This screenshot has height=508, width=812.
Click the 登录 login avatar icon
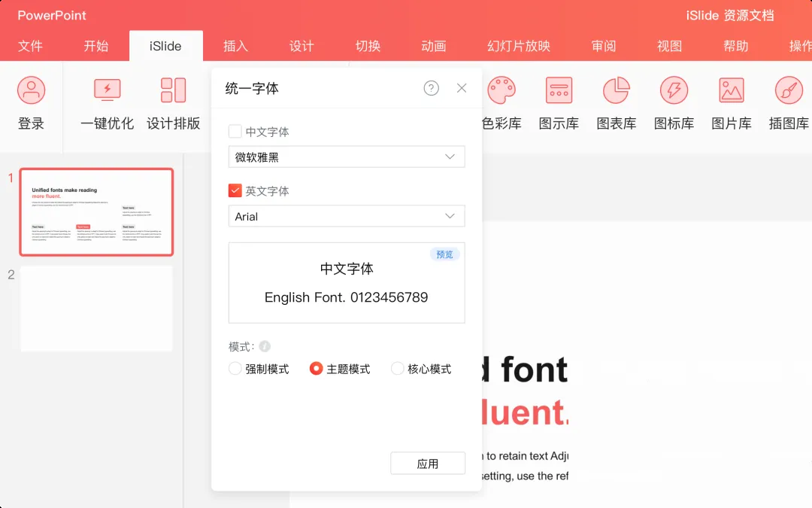click(31, 90)
